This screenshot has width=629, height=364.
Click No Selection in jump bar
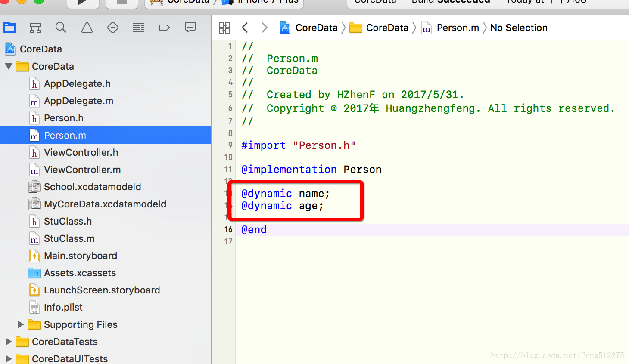point(519,28)
